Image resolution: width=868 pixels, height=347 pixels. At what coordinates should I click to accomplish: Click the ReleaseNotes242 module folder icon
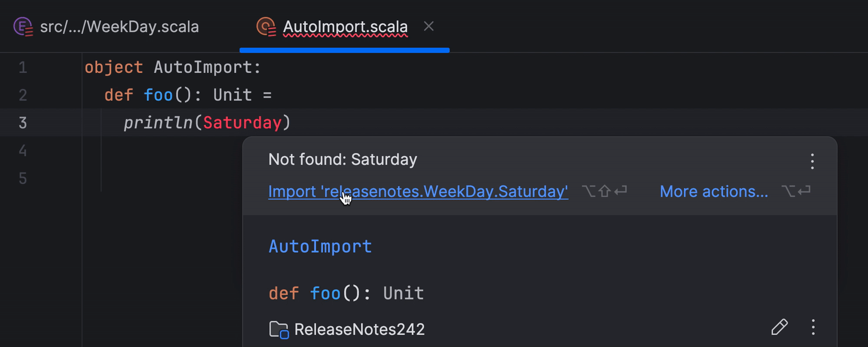point(279,330)
